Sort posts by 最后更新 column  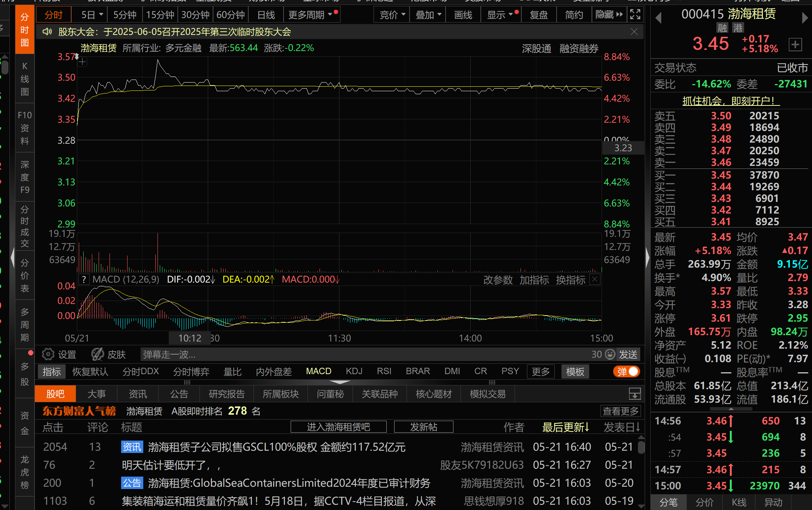click(566, 427)
